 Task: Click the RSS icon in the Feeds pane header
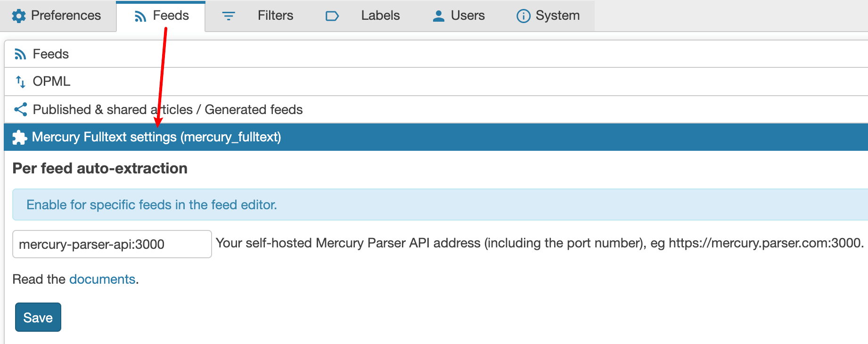(x=20, y=54)
